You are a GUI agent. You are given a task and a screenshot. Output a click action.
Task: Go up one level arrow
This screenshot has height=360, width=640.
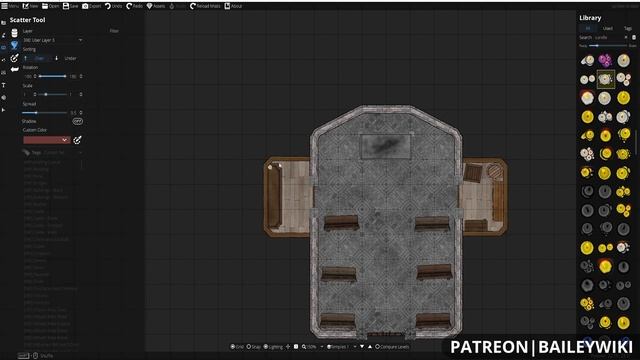pos(370,347)
